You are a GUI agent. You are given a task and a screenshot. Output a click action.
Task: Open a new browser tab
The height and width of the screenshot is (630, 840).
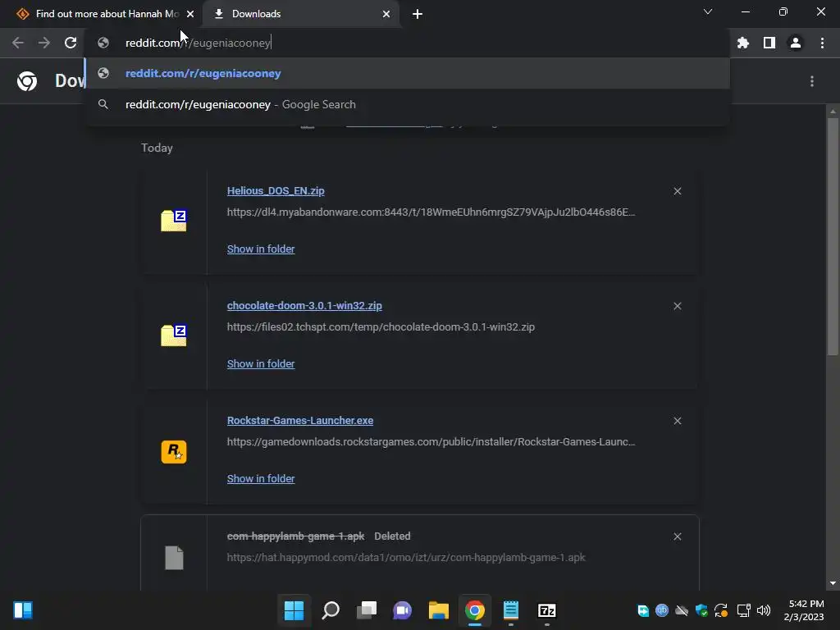pos(418,14)
